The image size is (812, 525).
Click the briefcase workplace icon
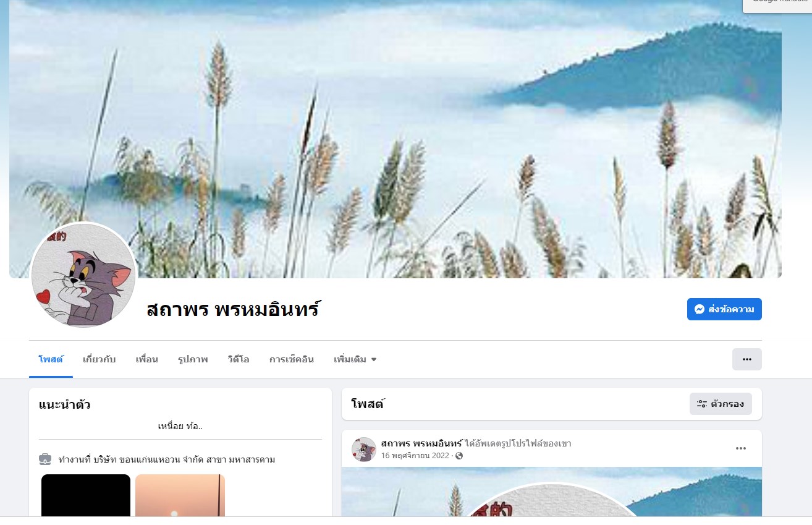pos(45,459)
